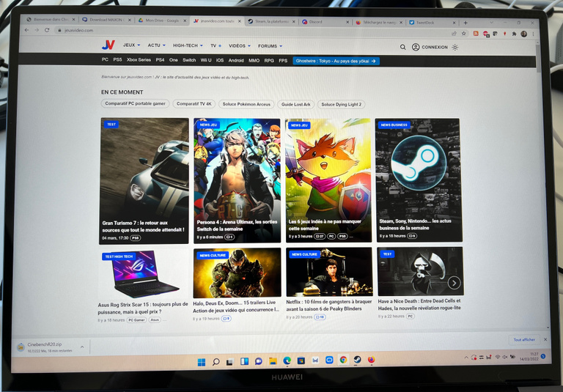This screenshot has width=563, height=392.
Task: Open the Widgets taskbar icon
Action: tap(244, 361)
